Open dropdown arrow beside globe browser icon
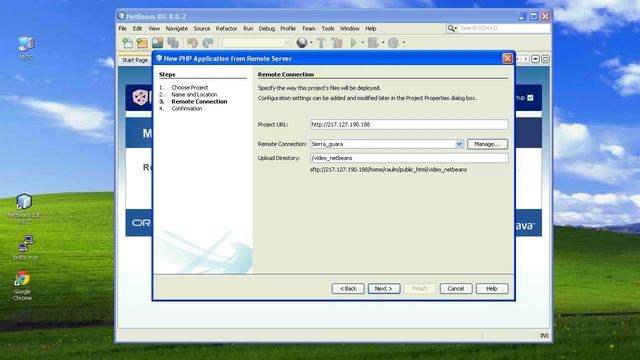 click(x=311, y=42)
